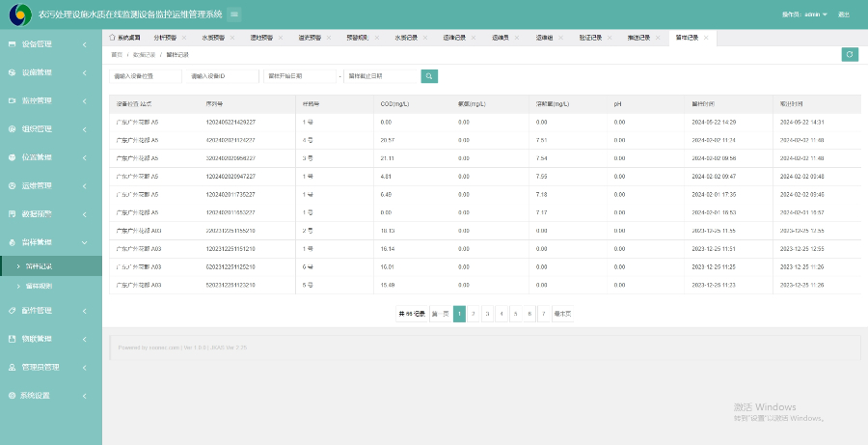This screenshot has height=445, width=868.
Task: Click the 首页 first page button
Action: (440, 314)
